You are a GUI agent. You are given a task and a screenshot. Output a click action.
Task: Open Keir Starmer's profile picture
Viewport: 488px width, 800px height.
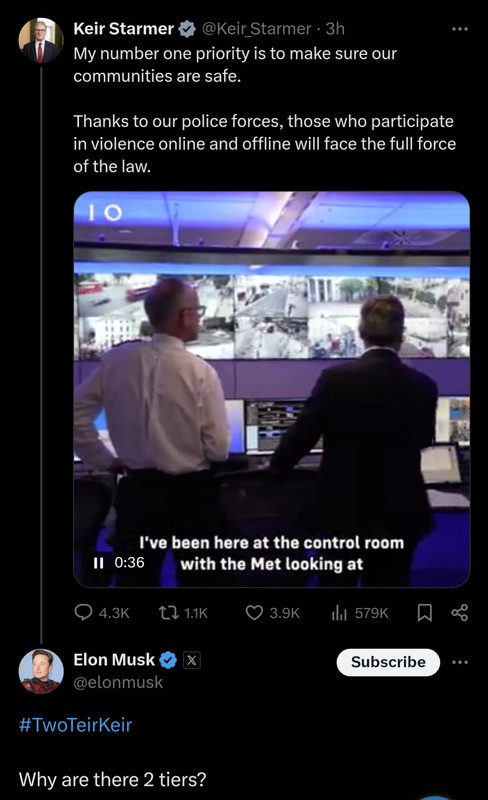point(41,40)
